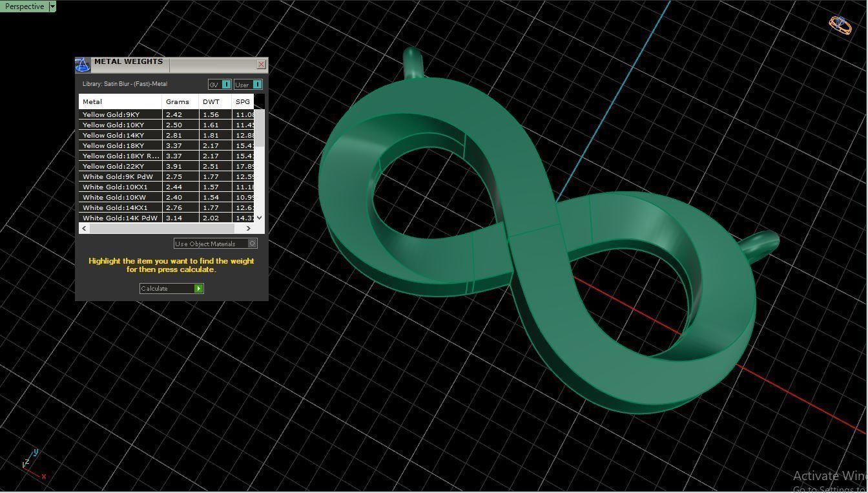868x493 pixels.
Task: Click the down arrow of metal list scrollbar
Action: point(260,217)
